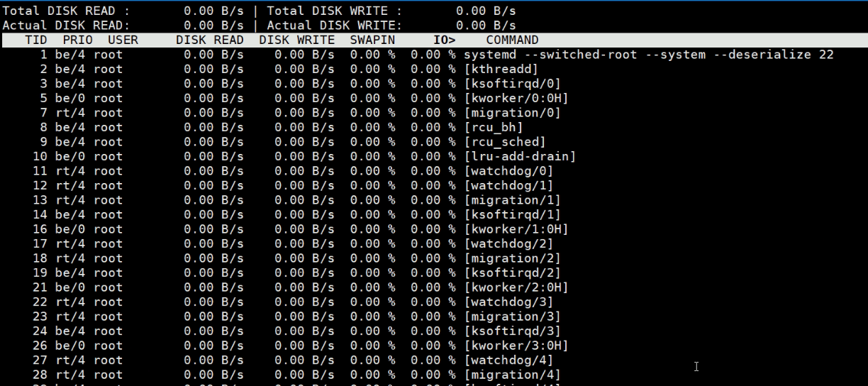This screenshot has width=868, height=386.
Task: Click the [migration/2] process entry
Action: tap(512, 258)
